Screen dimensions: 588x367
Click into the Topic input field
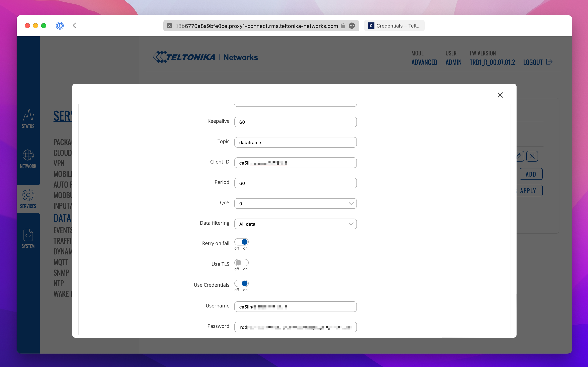point(295,142)
